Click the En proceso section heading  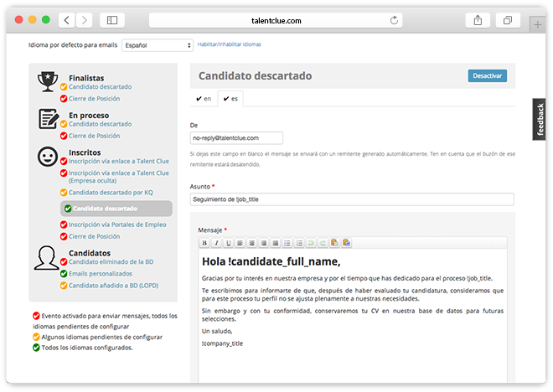click(89, 116)
